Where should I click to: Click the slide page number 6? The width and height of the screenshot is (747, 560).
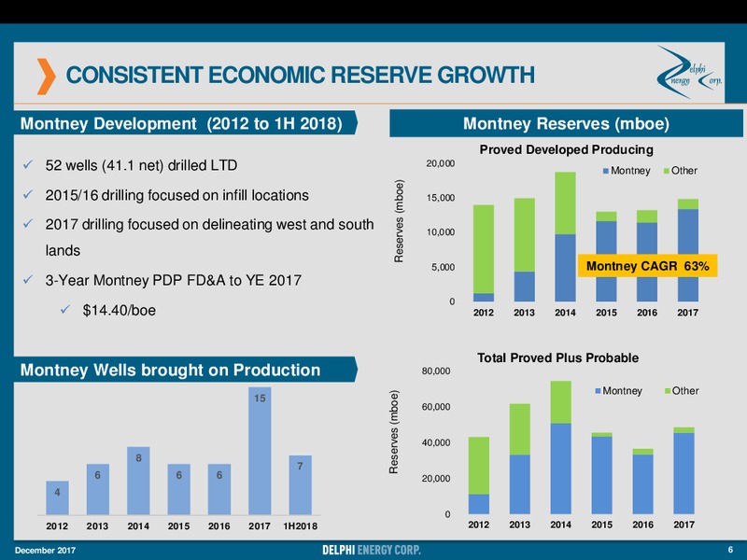tap(730, 550)
